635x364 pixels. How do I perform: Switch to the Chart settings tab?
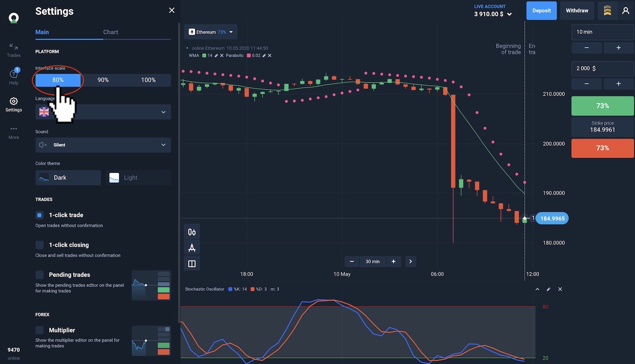(x=110, y=32)
